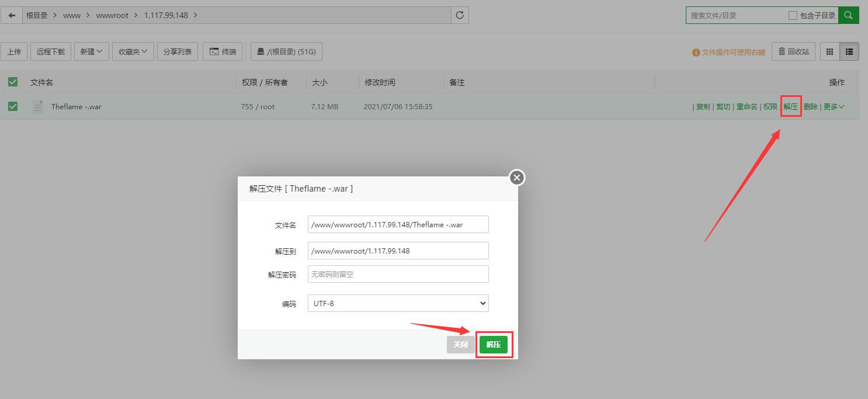Viewport: 868px width, 399px height.
Task: Open the 更多 (More) actions dropdown
Action: [x=834, y=106]
